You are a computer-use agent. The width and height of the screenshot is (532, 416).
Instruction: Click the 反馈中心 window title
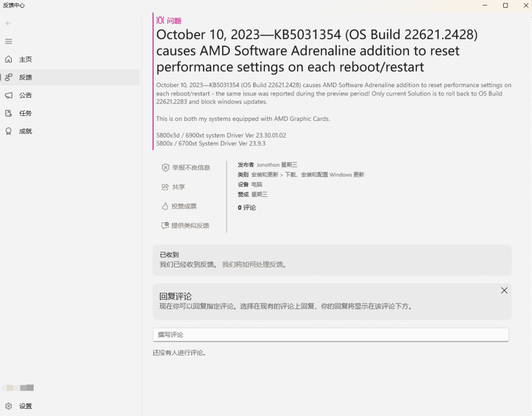(14, 5)
